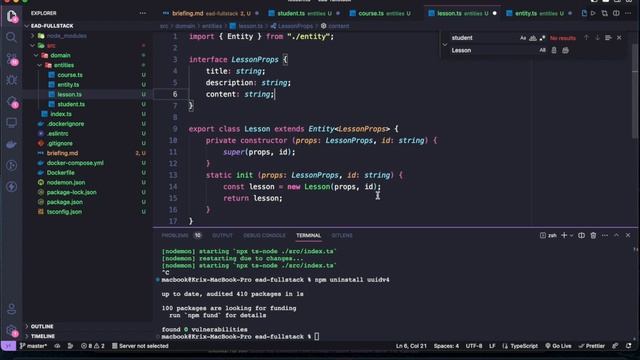Open the Source Control view

coord(12,59)
